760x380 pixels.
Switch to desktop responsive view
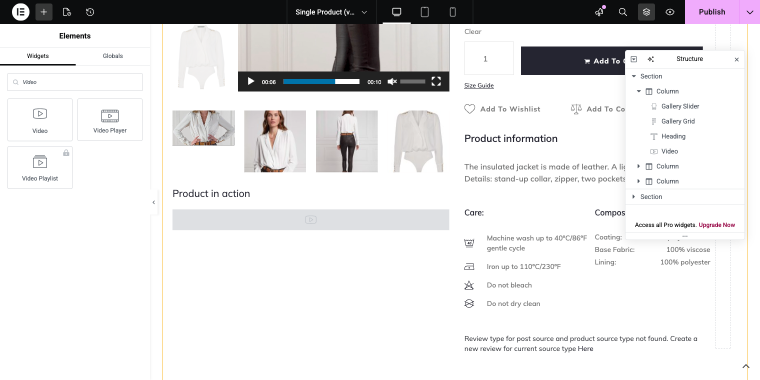(396, 12)
